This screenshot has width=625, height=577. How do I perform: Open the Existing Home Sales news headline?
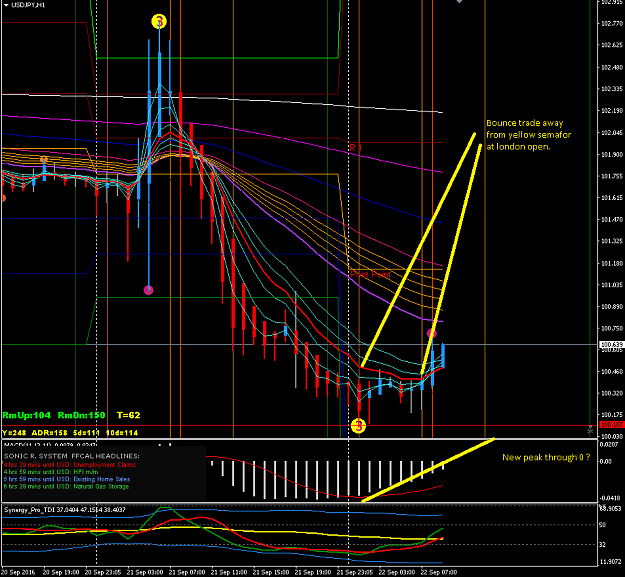pyautogui.click(x=67, y=479)
